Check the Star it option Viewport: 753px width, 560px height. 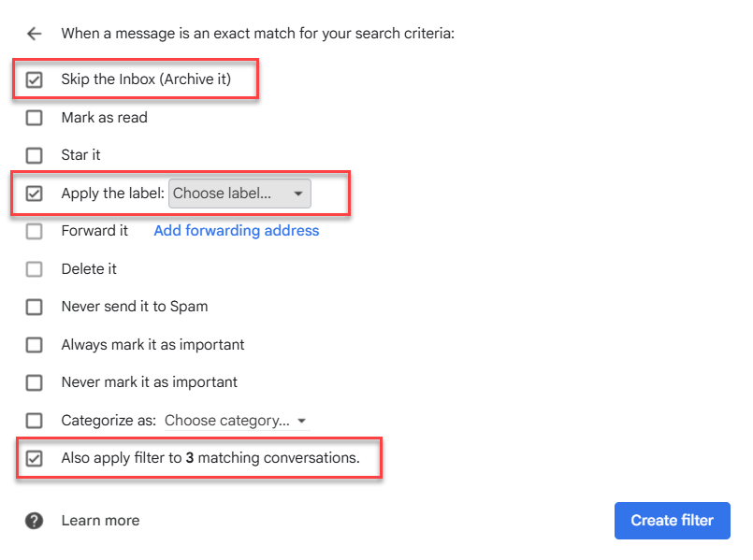(35, 155)
